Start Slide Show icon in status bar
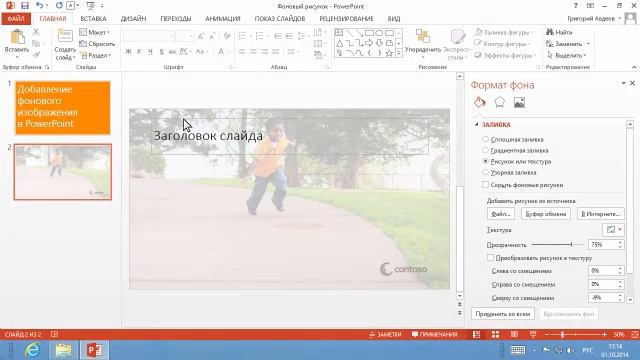Viewport: 640px width, 360px height. tap(533, 335)
